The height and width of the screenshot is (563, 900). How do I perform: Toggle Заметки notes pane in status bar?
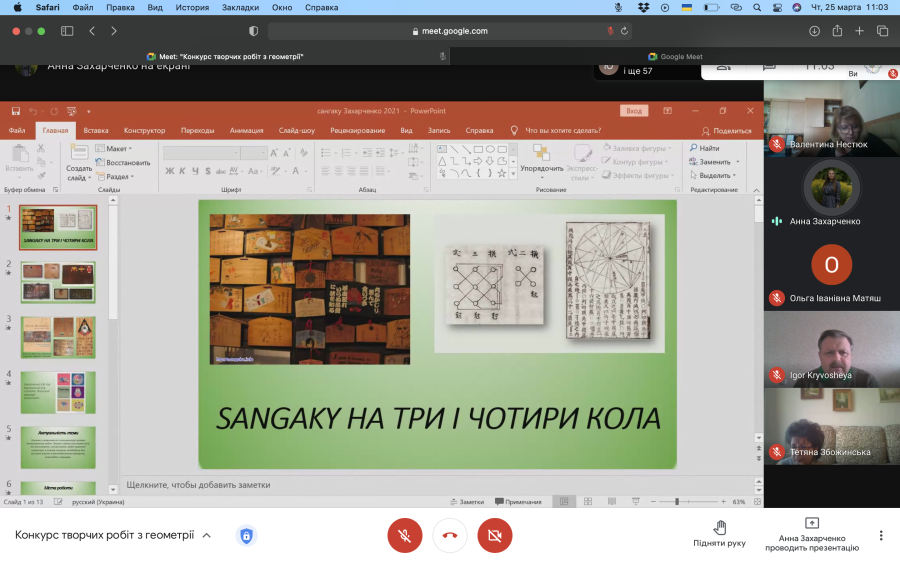click(468, 502)
